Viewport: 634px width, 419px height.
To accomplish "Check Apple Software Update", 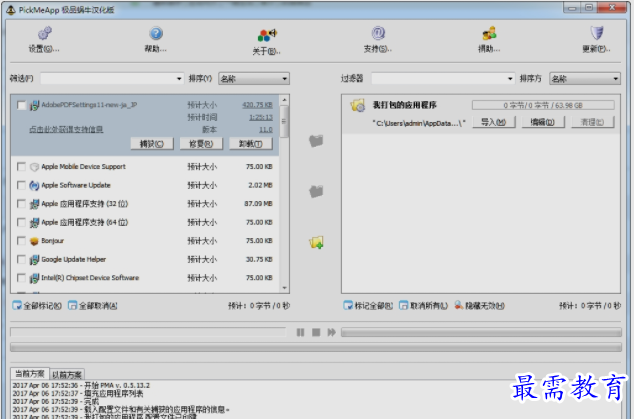I will [x=21, y=185].
